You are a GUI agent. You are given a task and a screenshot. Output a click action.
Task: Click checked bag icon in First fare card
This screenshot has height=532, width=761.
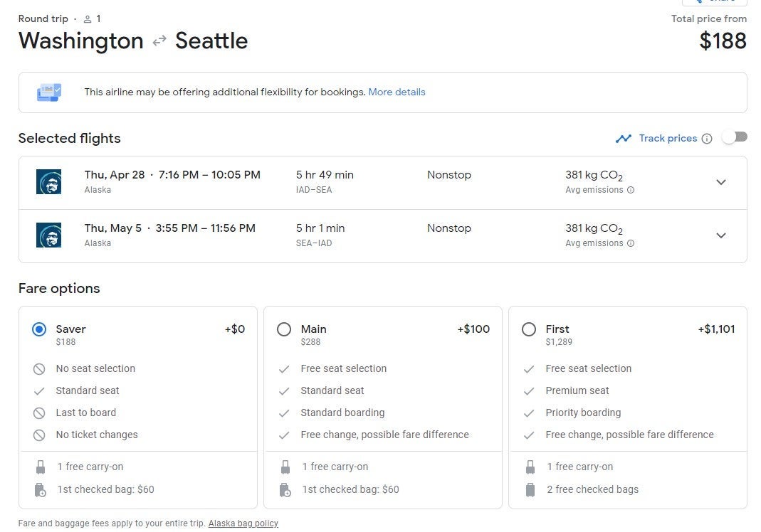(x=530, y=489)
